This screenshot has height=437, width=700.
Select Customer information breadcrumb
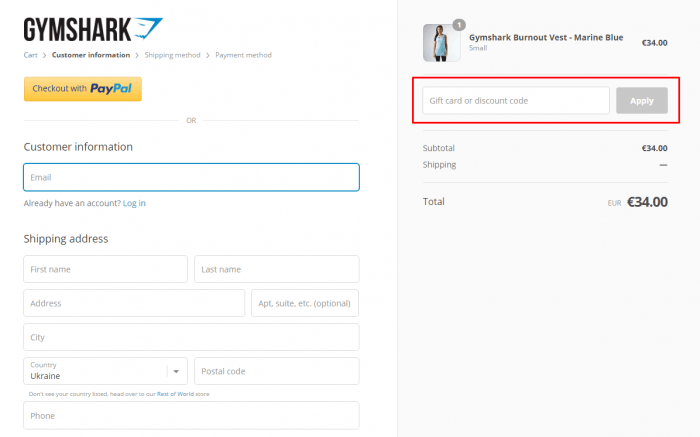(91, 55)
